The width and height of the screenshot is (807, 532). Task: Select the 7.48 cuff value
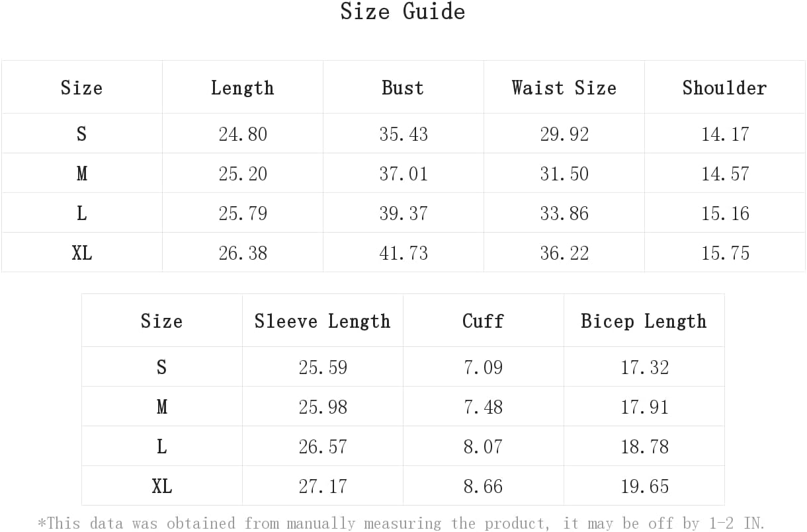[x=483, y=407]
